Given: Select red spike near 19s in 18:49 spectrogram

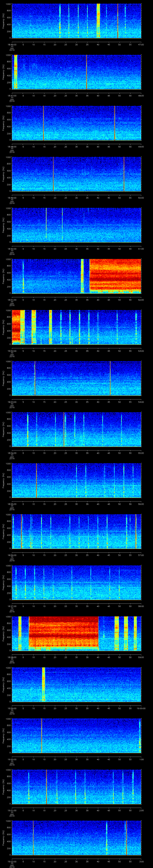Looking at the screenshot, I should 53,174.
